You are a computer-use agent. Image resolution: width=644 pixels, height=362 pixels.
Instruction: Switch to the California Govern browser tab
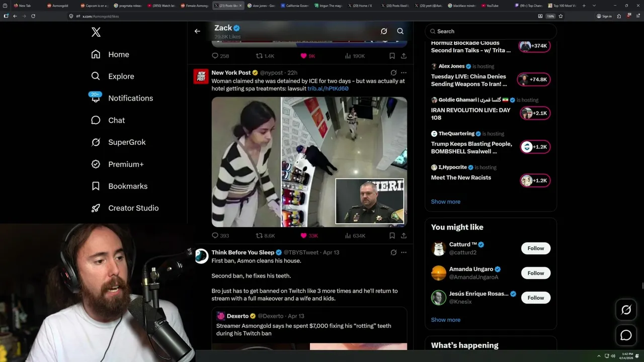[x=294, y=6]
